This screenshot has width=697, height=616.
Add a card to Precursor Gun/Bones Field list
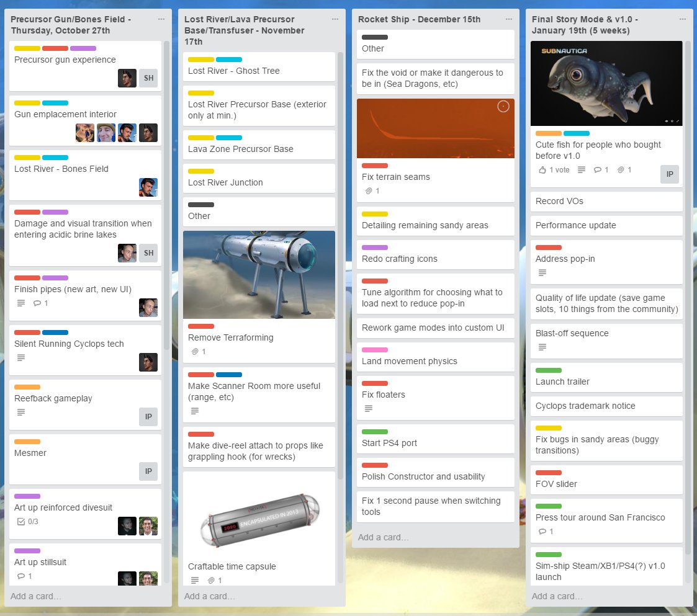pos(36,596)
